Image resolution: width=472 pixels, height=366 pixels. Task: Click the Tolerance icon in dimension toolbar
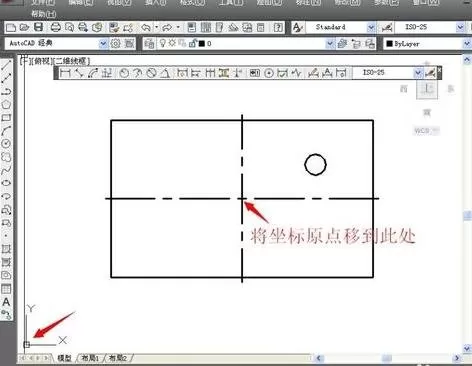click(x=255, y=73)
